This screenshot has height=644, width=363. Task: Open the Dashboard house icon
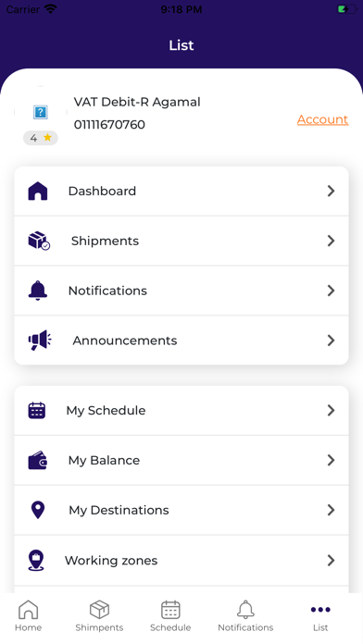[38, 191]
